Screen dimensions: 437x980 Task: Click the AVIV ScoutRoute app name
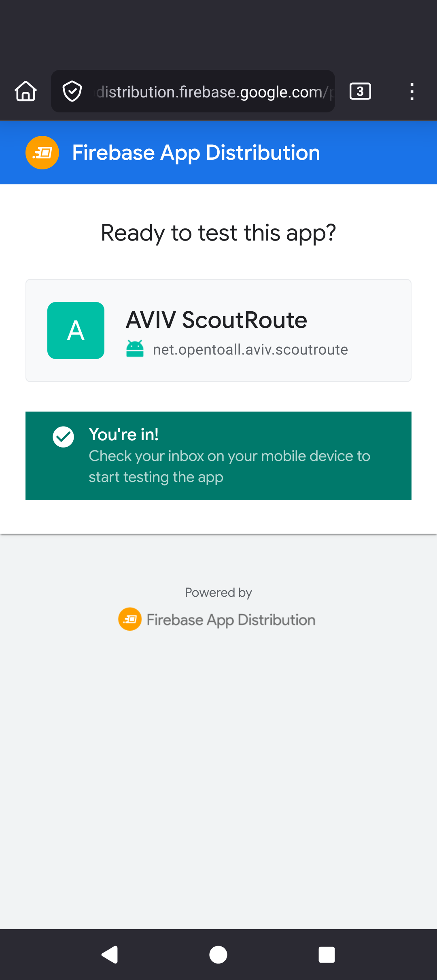(216, 319)
